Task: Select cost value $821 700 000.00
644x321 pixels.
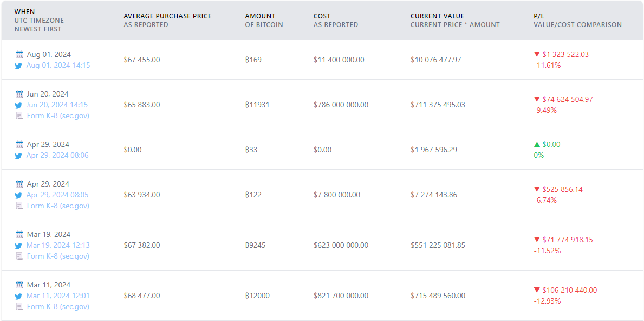Action: pyautogui.click(x=341, y=296)
